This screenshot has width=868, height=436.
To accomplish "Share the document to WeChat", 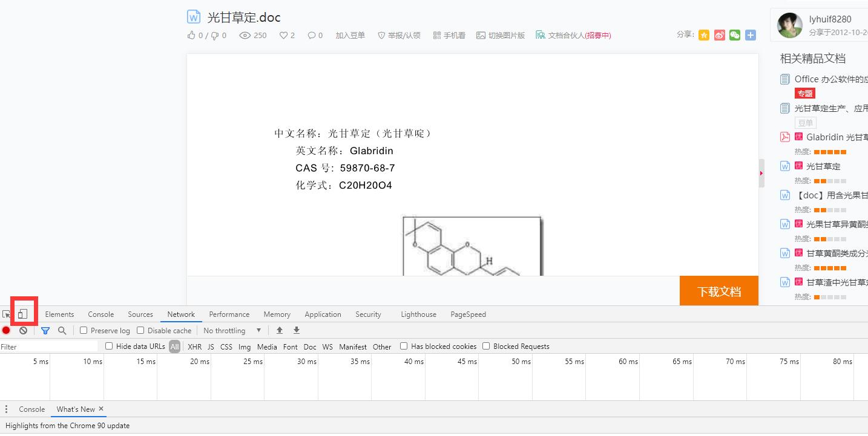I will click(x=734, y=35).
